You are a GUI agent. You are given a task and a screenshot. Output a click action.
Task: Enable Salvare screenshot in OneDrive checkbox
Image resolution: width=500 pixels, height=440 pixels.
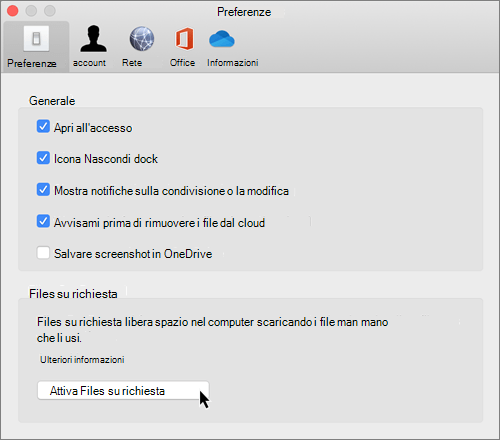43,253
